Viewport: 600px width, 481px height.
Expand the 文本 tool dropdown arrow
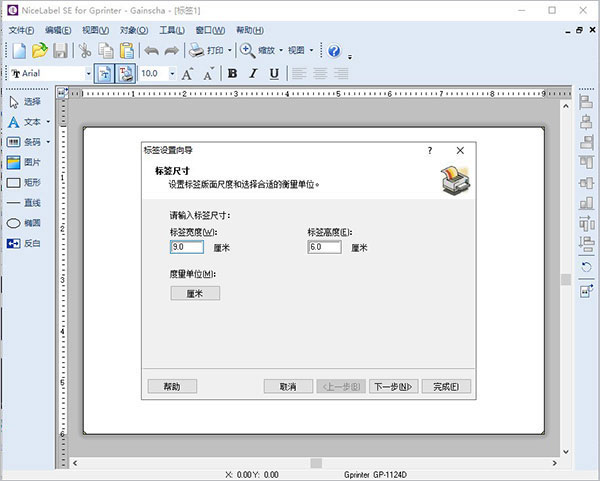[48, 122]
